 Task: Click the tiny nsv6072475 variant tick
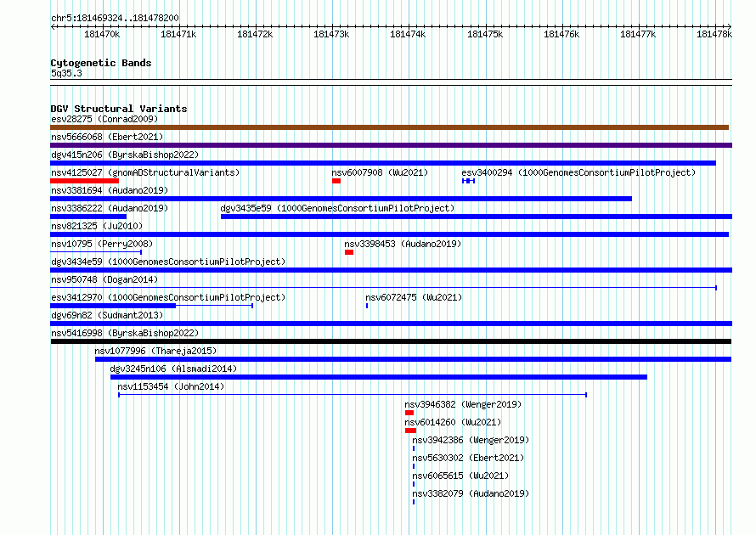click(367, 306)
